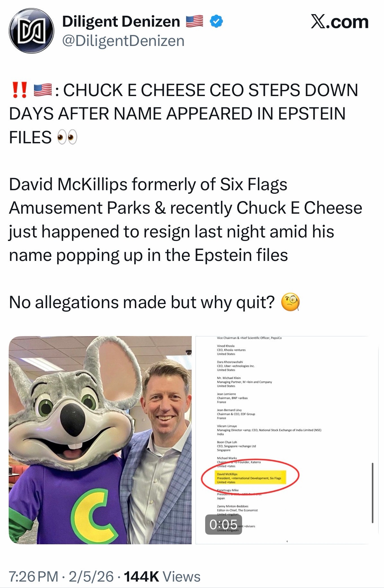Click the blue verified checkmark badge
This screenshot has width=384, height=588.
coord(216,22)
